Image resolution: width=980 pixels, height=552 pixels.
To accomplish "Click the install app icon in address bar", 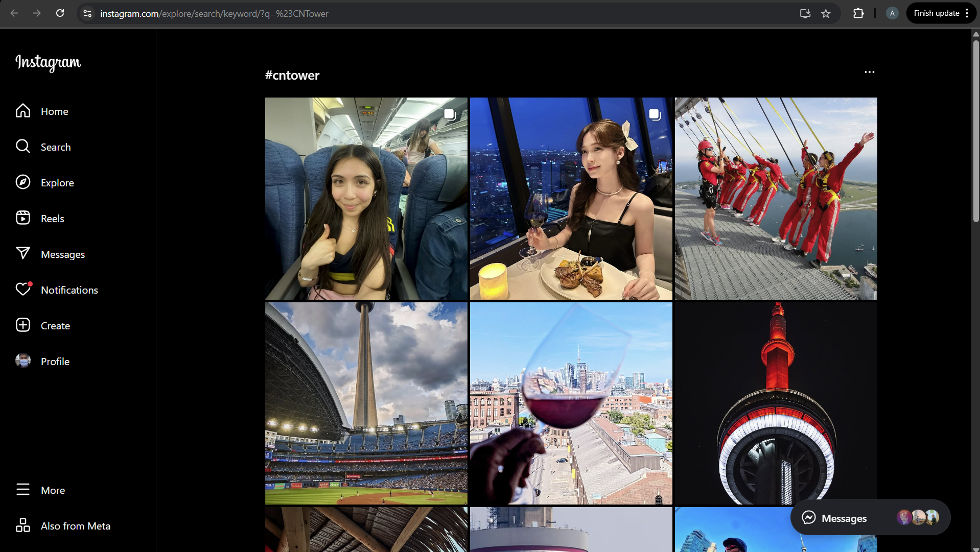I will (805, 13).
